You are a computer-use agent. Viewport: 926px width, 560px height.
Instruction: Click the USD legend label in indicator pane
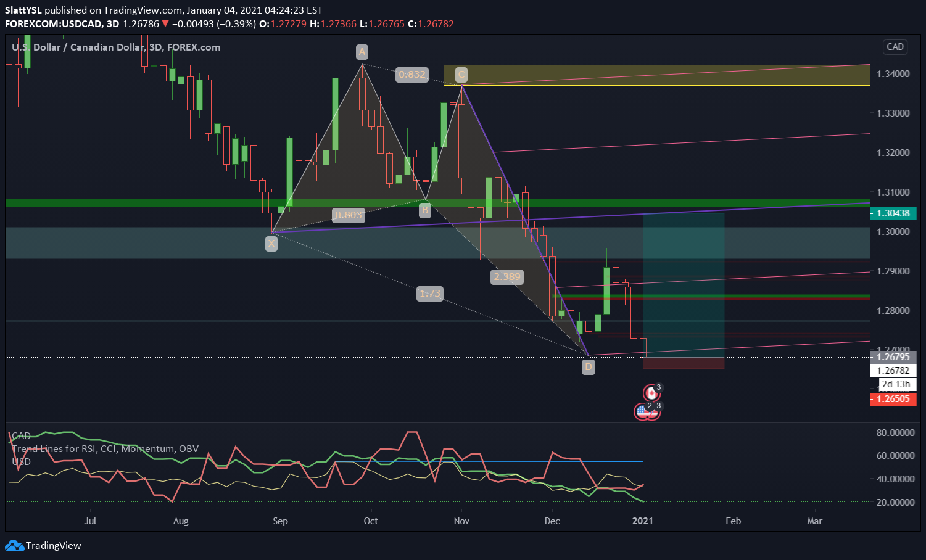click(21, 461)
